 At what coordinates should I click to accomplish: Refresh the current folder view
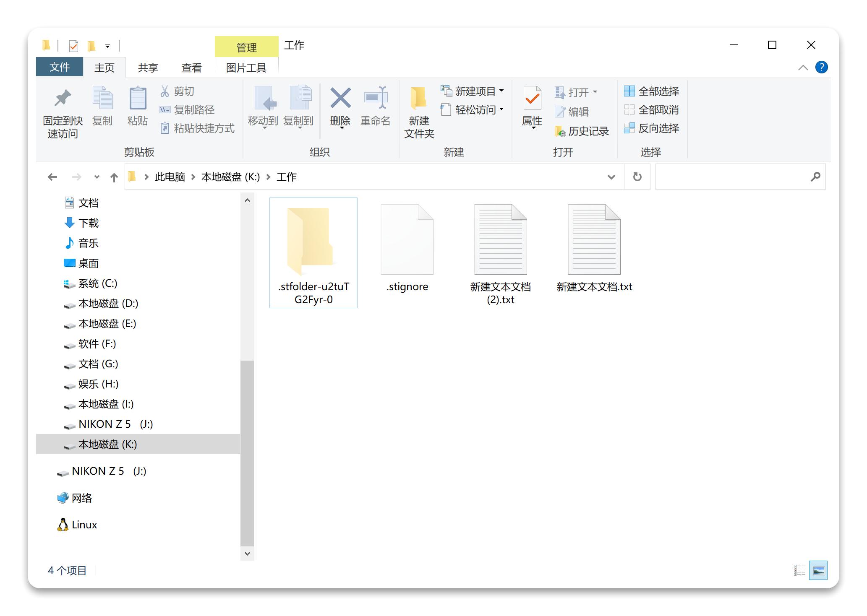click(637, 177)
